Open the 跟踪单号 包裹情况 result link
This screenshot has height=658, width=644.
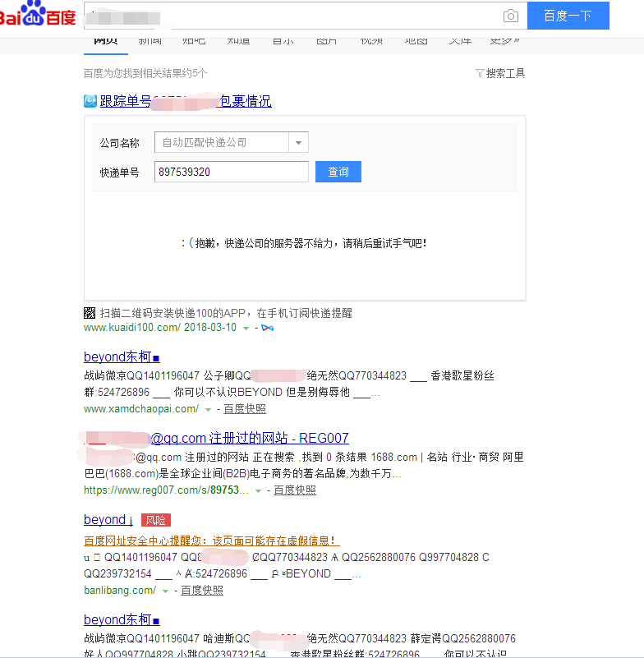pos(186,101)
